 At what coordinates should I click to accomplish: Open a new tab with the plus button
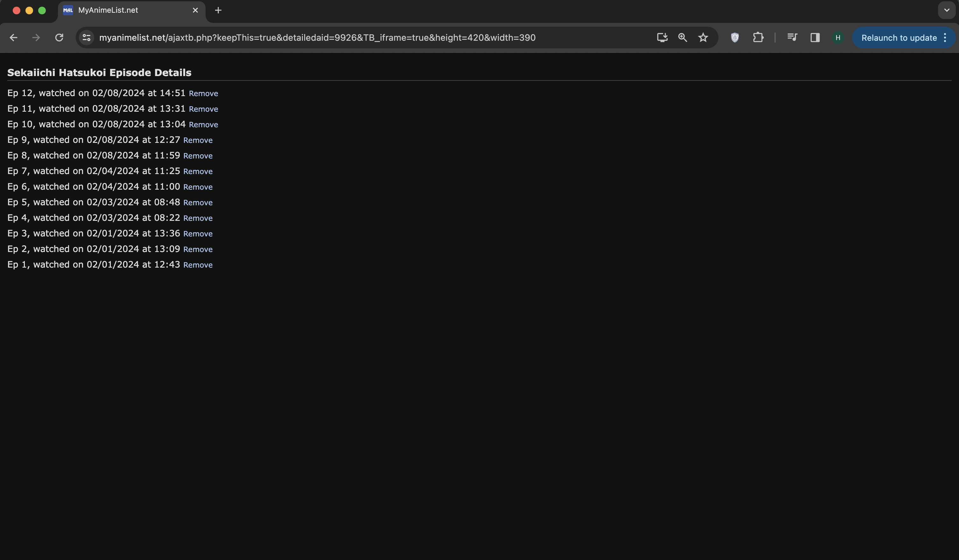(218, 10)
